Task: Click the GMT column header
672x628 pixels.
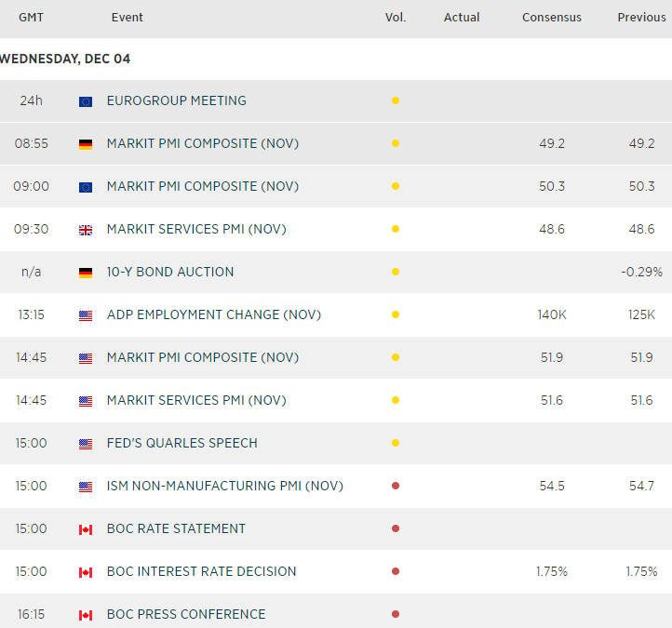Action: (31, 18)
